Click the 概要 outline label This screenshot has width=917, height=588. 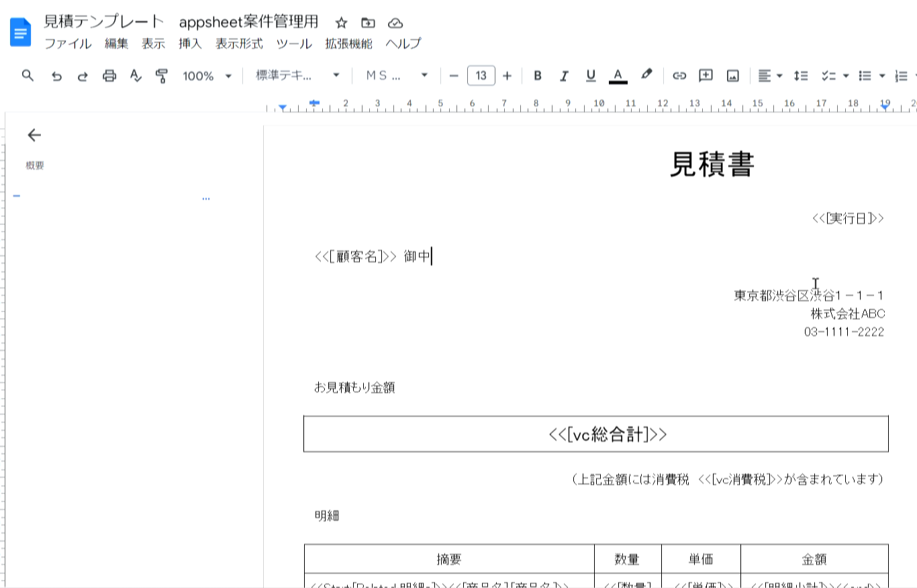click(x=35, y=166)
